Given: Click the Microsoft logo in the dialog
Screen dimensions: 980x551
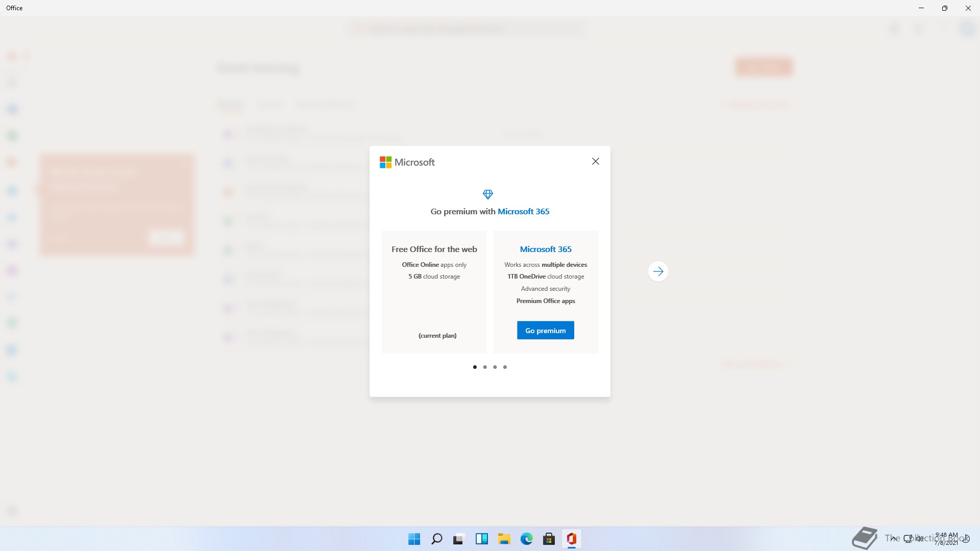Looking at the screenshot, I should click(x=407, y=162).
